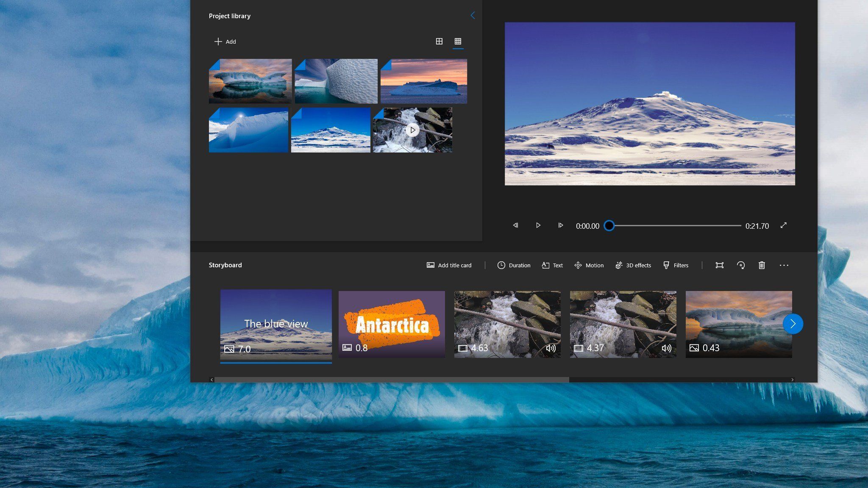Viewport: 868px width, 488px height.
Task: Open 3D effects
Action: point(633,265)
